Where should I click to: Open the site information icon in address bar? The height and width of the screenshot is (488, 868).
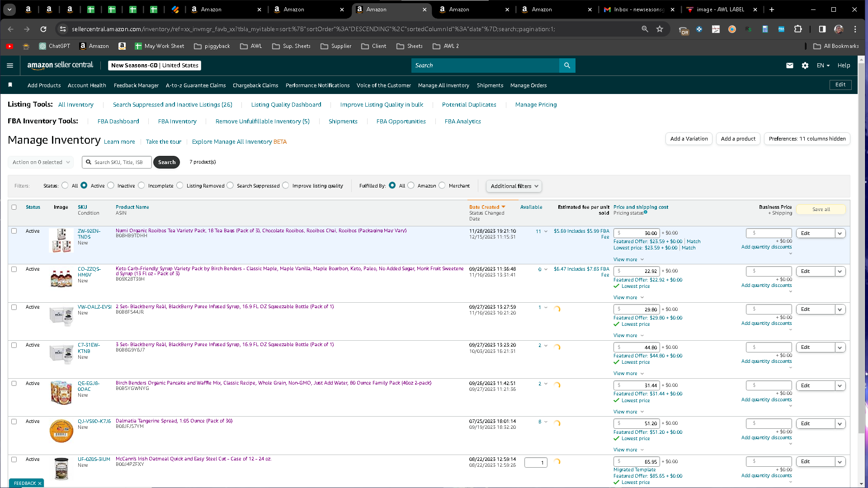point(63,29)
